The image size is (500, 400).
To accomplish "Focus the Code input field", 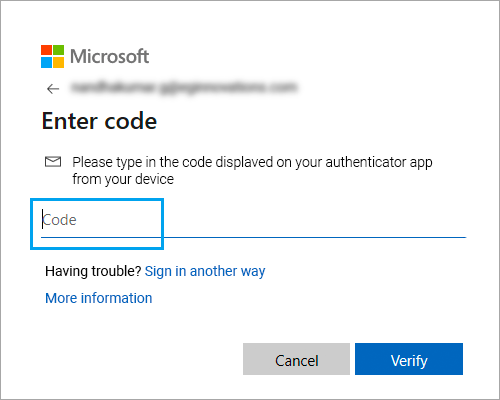I will [x=253, y=220].
